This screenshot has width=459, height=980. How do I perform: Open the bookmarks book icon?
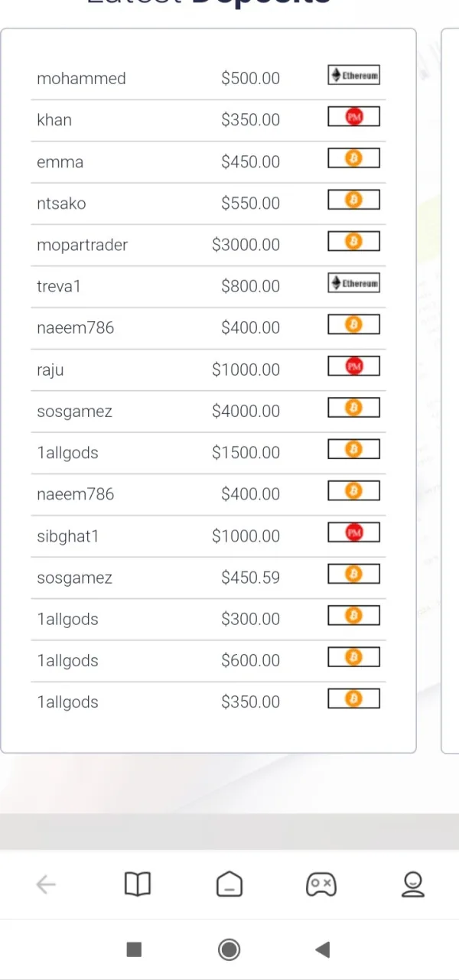point(138,884)
